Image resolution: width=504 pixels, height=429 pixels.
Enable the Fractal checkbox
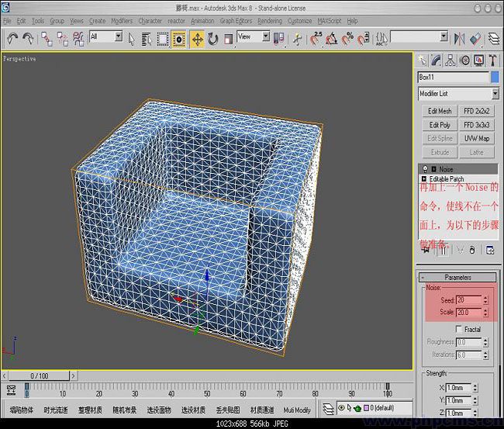[x=459, y=329]
